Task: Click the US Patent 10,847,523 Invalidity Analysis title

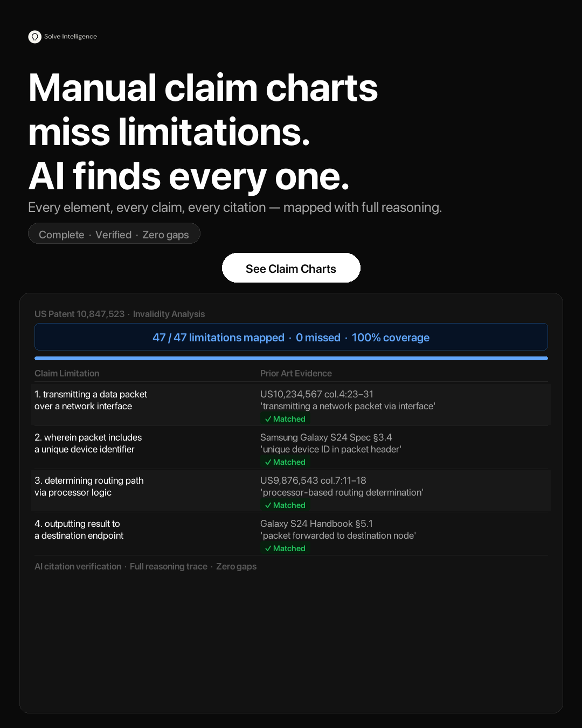Action: [x=120, y=314]
